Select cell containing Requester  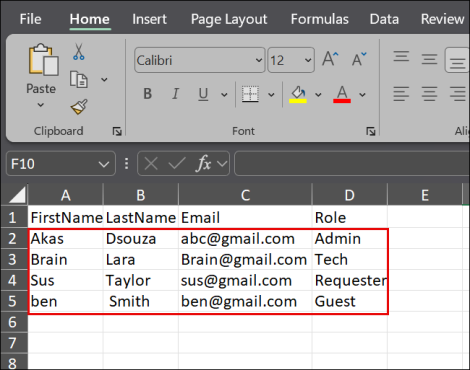[x=350, y=280]
